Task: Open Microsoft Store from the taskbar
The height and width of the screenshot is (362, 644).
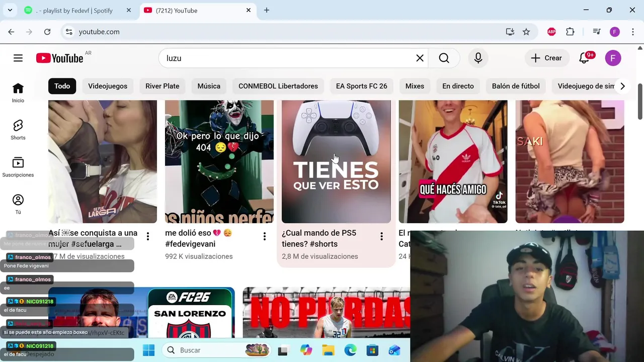Action: click(x=372, y=350)
